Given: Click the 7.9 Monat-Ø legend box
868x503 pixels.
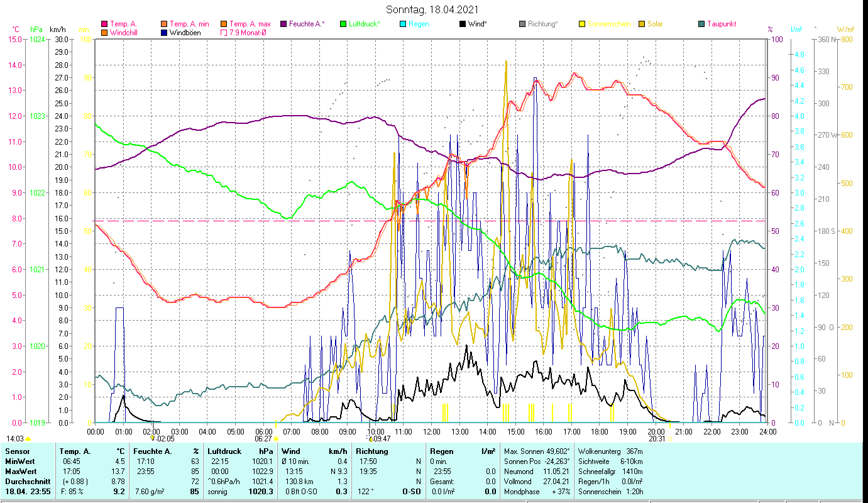Looking at the screenshot, I should [x=224, y=32].
